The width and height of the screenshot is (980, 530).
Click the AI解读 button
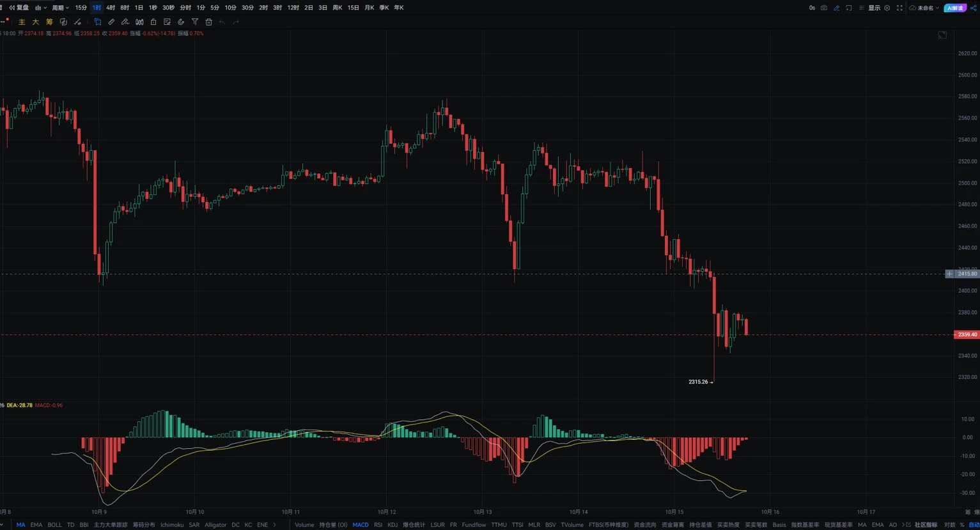(955, 8)
